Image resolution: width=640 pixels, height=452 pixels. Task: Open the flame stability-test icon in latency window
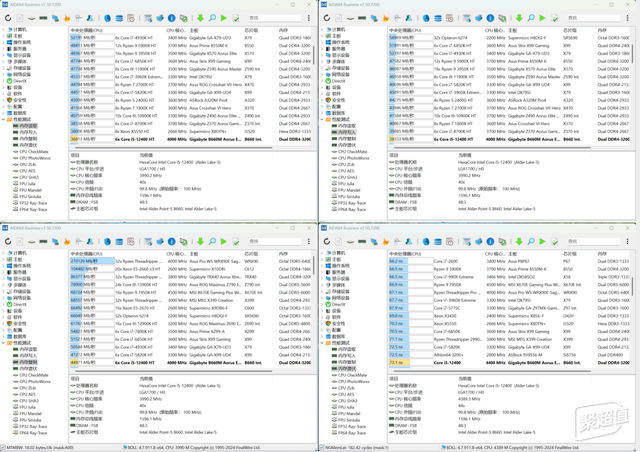click(x=386, y=241)
